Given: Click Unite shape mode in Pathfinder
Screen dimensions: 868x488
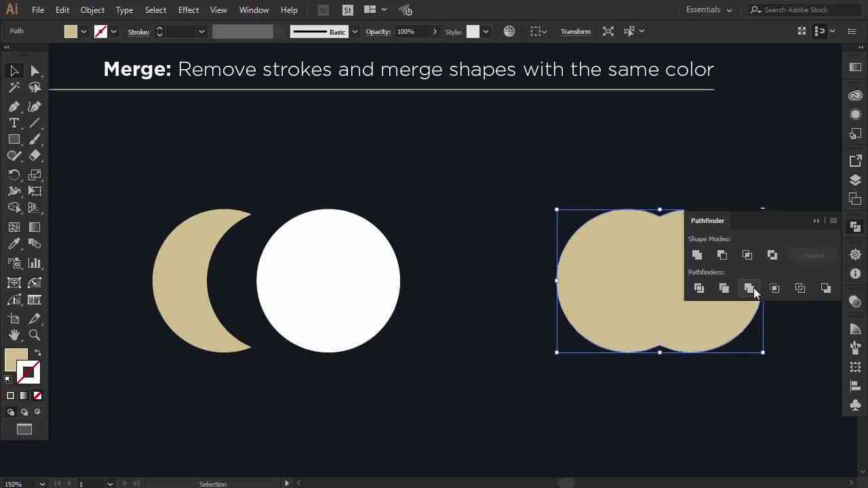Looking at the screenshot, I should point(697,255).
